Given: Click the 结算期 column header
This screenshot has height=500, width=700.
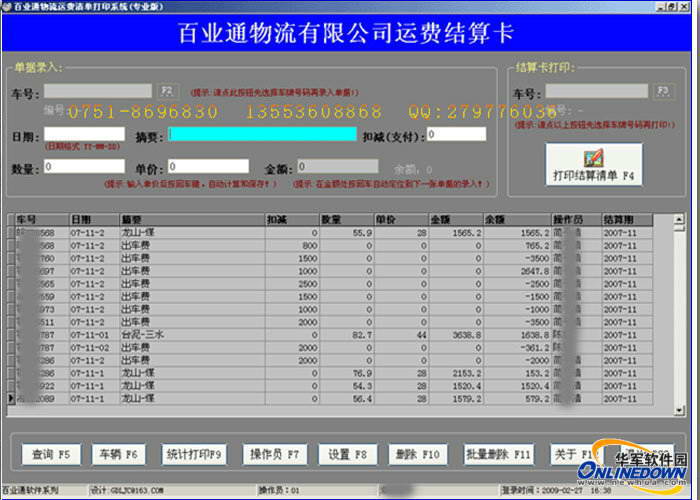Looking at the screenshot, I should (x=627, y=220).
